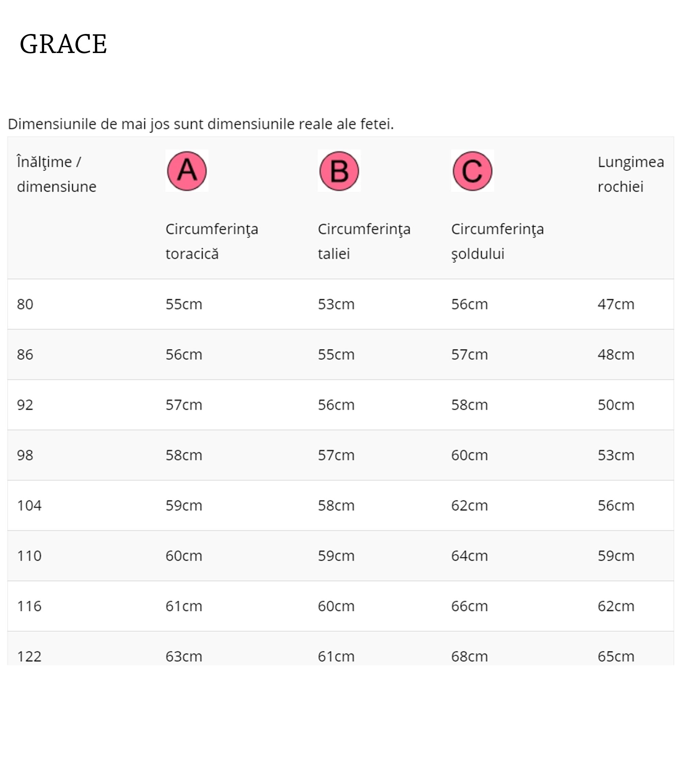The image size is (680, 784).
Task: Select the size 86 row label
Action: 25,355
